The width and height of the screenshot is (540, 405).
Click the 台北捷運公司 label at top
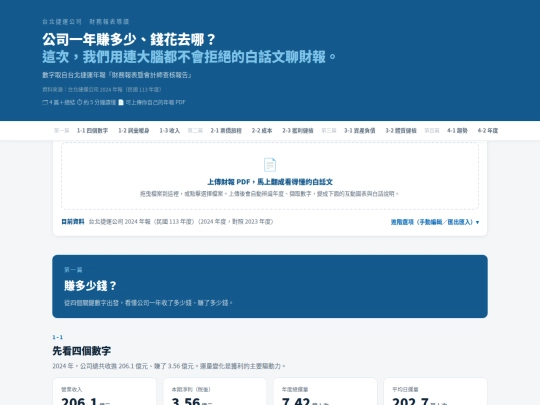click(62, 22)
